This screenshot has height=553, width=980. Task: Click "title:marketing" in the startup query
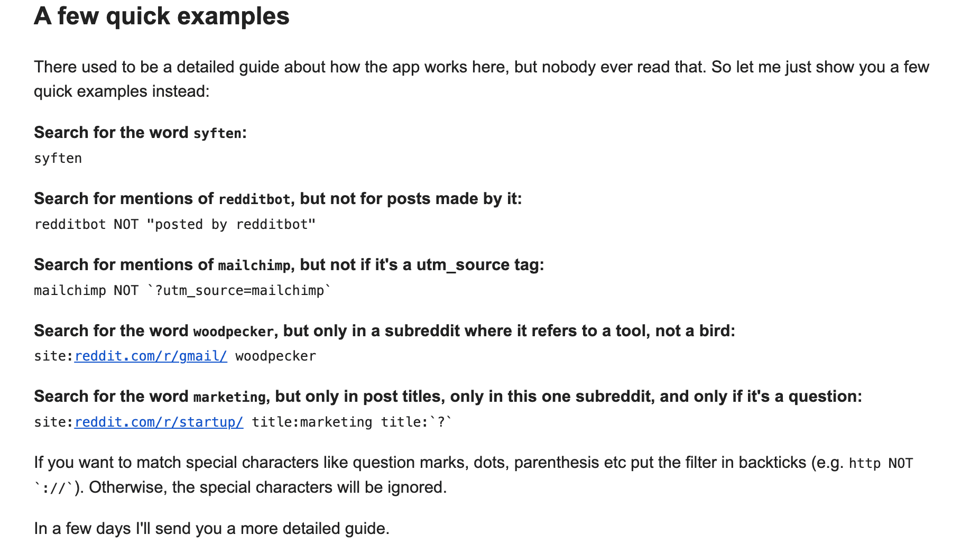(312, 422)
